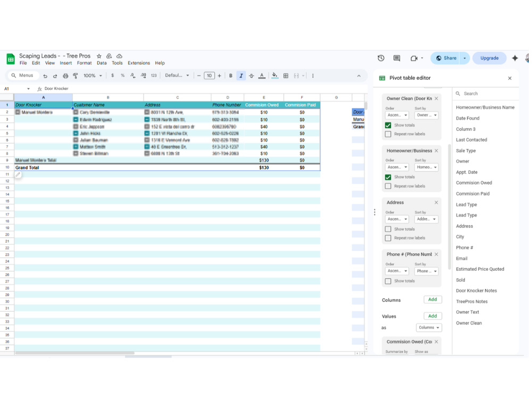This screenshot has height=399, width=532.
Task: Remove the Address row field
Action: pyautogui.click(x=436, y=203)
